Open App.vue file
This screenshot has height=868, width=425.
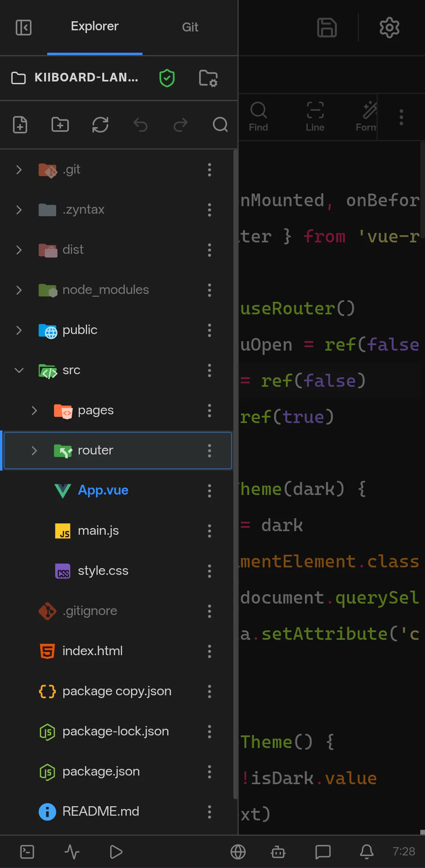(x=117, y=491)
